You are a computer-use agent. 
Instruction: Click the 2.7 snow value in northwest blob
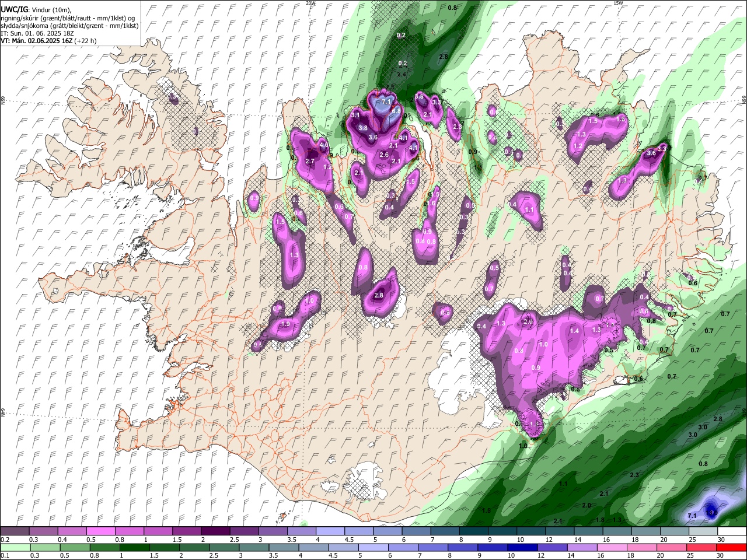click(310, 161)
